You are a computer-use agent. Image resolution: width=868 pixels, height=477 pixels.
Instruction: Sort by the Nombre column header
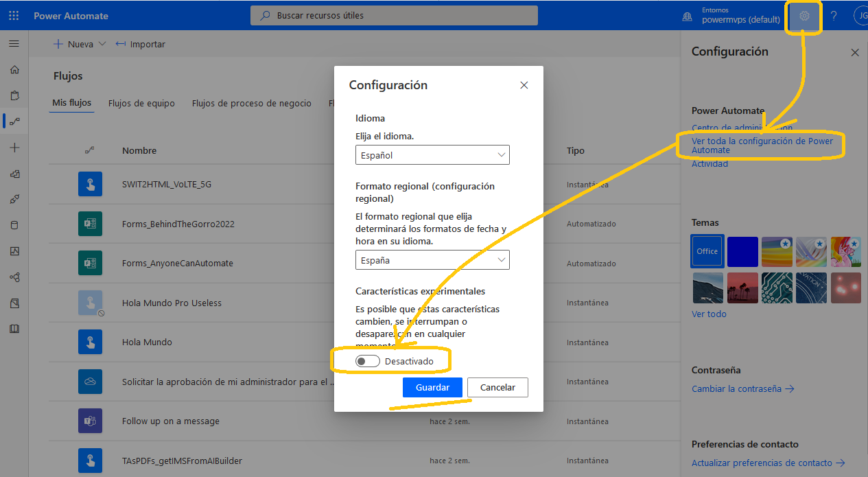point(139,150)
